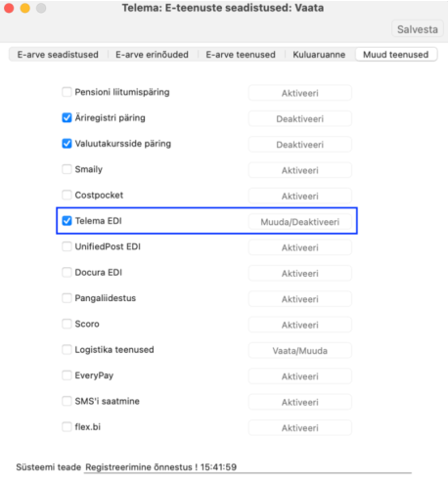Select the E-arve teenused tab
The height and width of the screenshot is (484, 448).
point(241,55)
